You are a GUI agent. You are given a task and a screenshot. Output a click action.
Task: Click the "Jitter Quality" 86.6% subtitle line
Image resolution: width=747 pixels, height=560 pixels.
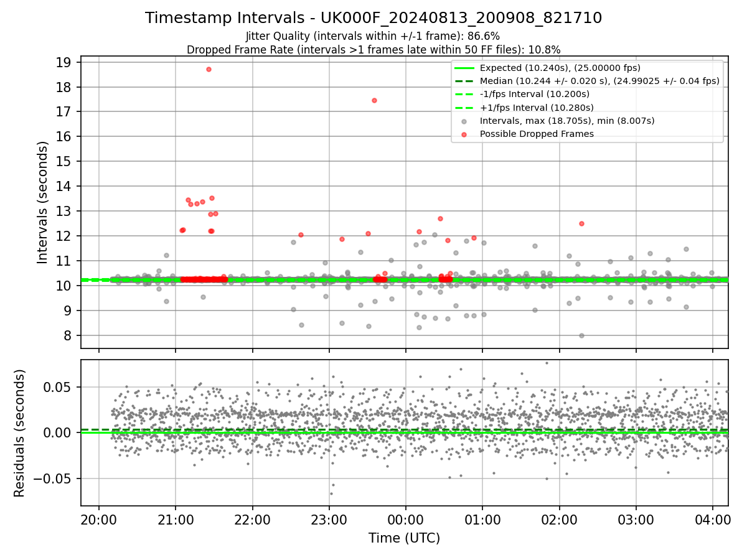pos(374,36)
